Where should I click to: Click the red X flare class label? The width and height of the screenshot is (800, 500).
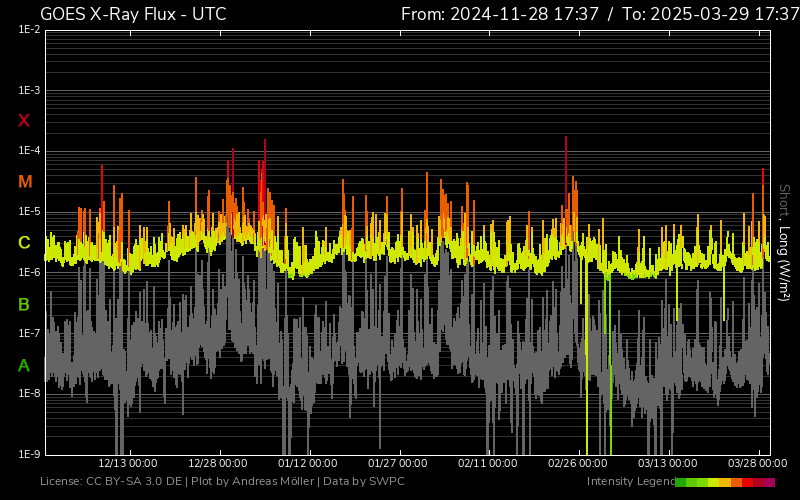(x=24, y=121)
